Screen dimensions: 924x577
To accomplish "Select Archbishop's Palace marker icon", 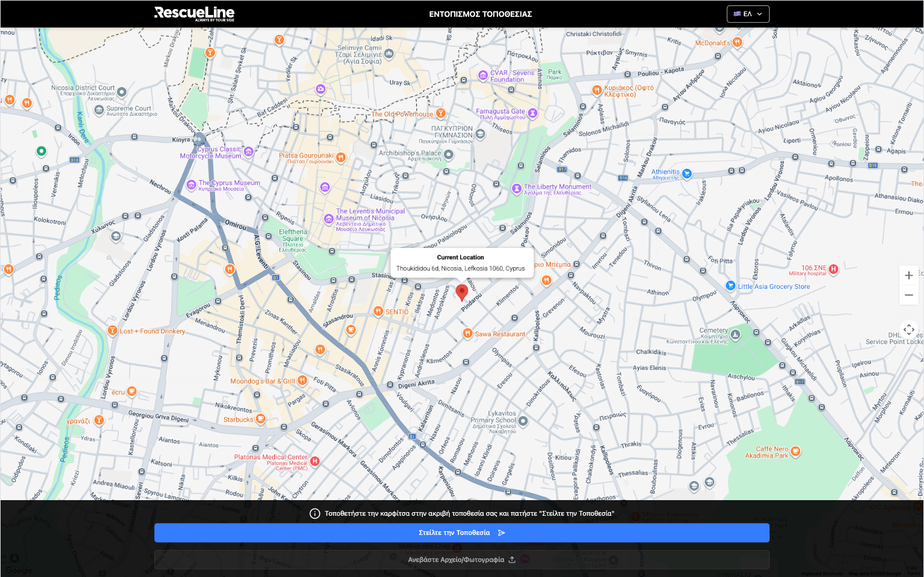I will [448, 154].
